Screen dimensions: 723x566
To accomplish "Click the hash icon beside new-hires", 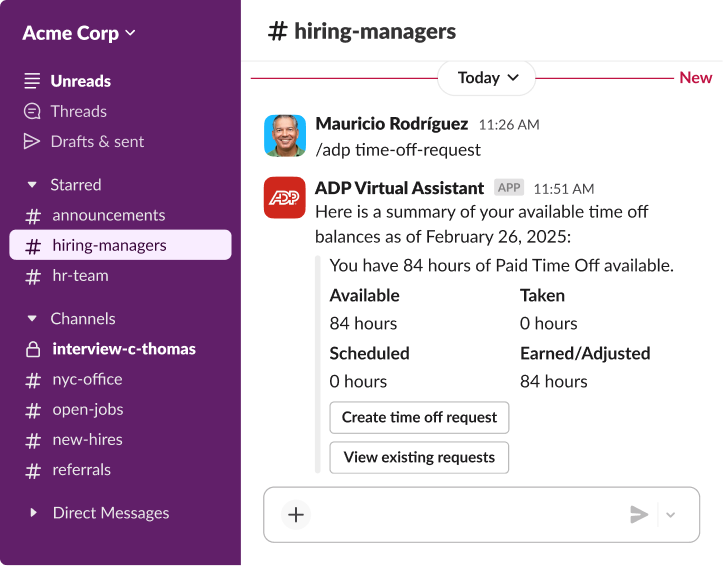I will 33,440.
